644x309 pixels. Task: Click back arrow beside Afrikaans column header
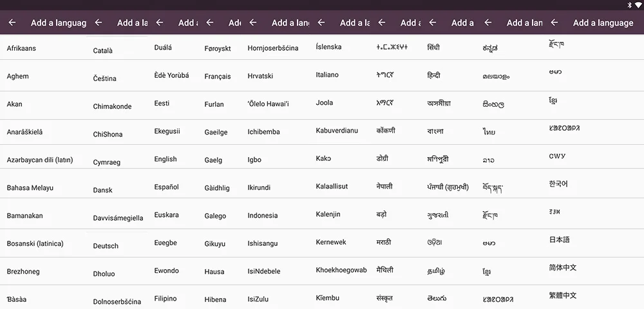pyautogui.click(x=12, y=23)
